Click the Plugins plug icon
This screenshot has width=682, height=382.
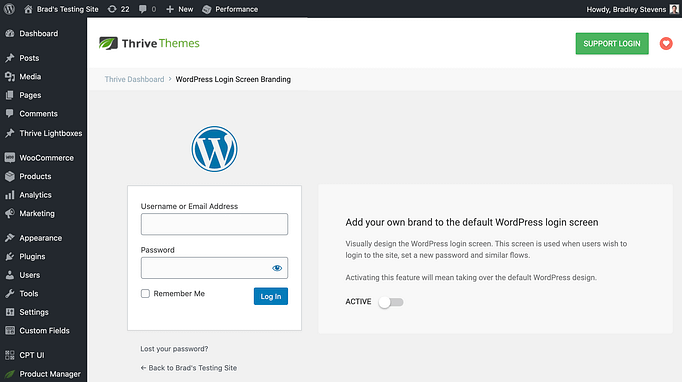pyautogui.click(x=10, y=256)
